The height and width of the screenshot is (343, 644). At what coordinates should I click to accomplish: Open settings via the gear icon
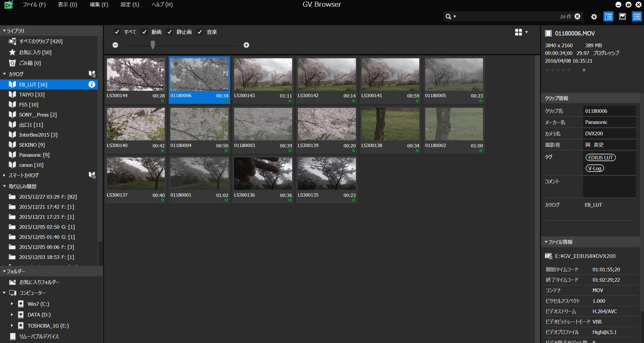point(594,17)
